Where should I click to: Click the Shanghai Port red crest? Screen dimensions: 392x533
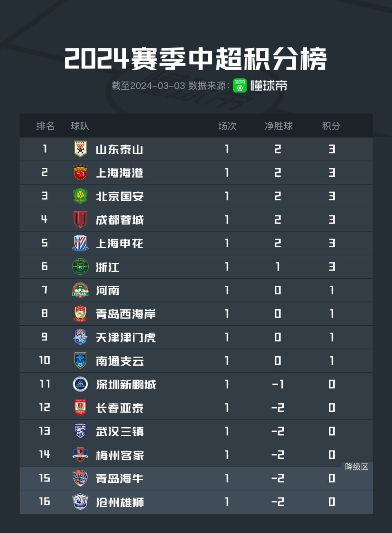tap(80, 173)
